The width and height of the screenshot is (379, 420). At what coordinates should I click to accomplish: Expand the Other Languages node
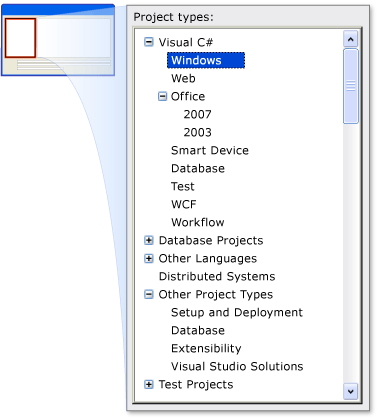tap(149, 258)
